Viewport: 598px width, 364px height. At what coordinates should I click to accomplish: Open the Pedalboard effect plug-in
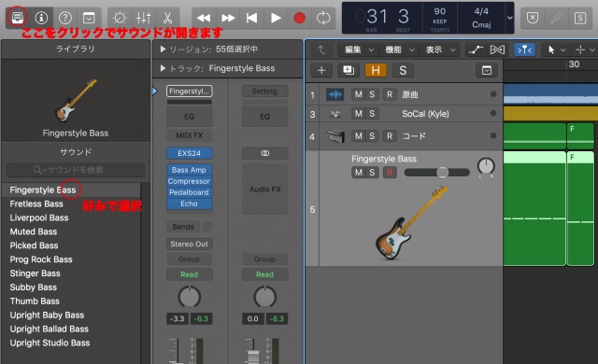point(189,192)
